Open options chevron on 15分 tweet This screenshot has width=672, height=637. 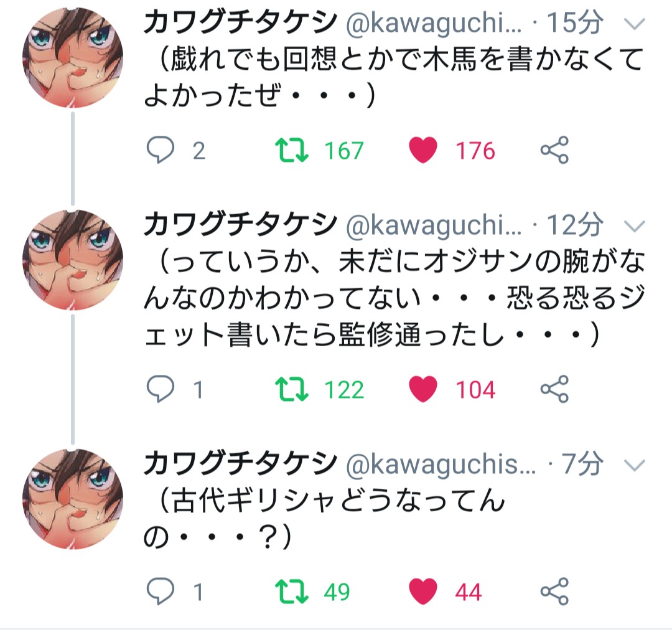[635, 24]
